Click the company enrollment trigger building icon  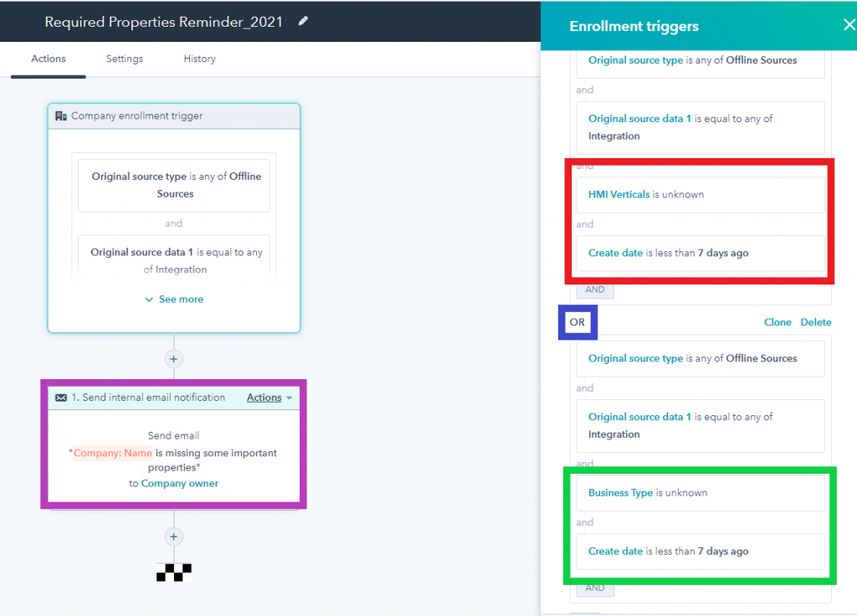tap(60, 116)
